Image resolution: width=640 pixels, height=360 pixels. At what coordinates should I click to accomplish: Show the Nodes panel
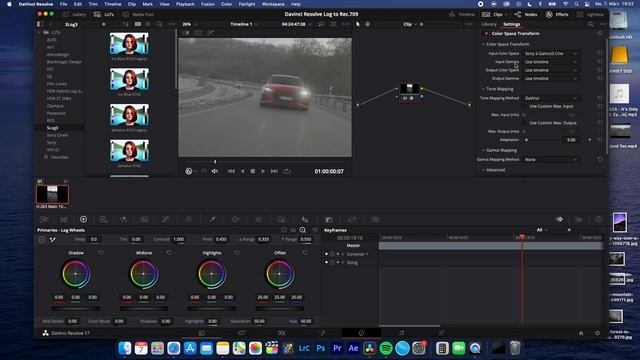[x=526, y=14]
